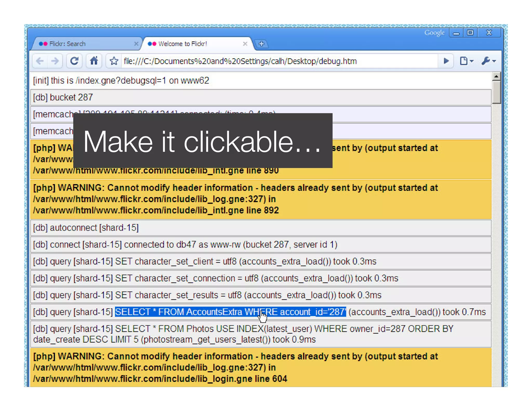Open a new tab with plus button
This screenshot has height=411, width=532.
[261, 44]
